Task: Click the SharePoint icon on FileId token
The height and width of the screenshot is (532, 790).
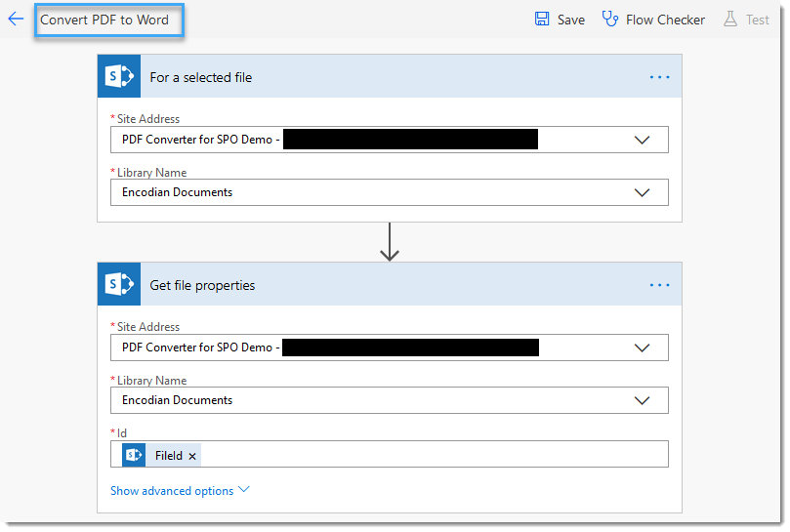Action: pyautogui.click(x=134, y=455)
